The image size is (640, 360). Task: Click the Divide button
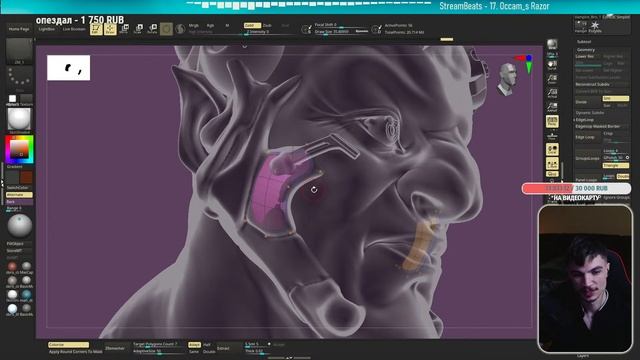tap(588, 102)
